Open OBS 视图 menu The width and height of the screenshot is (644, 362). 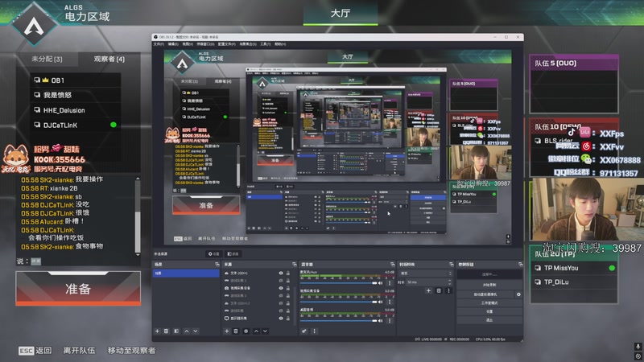188,44
